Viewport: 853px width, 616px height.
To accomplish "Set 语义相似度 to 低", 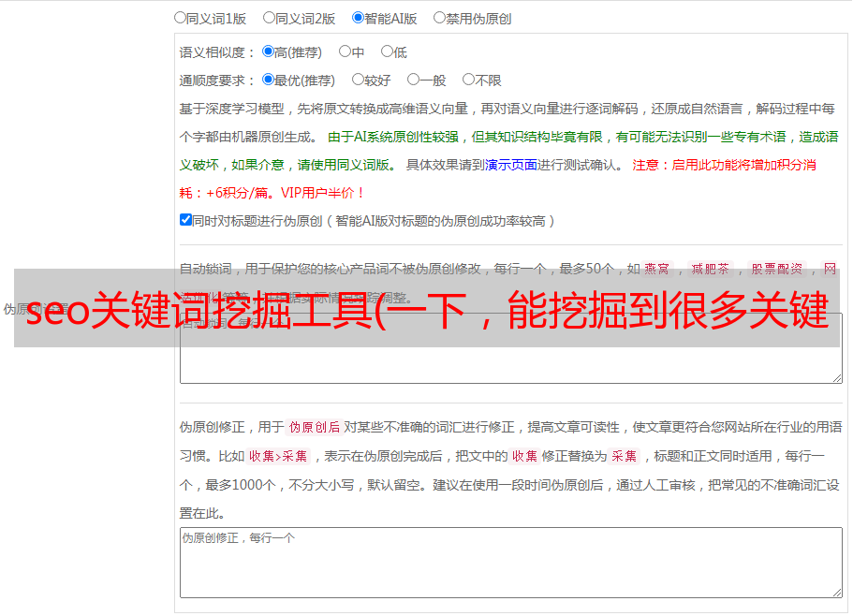I will click(x=387, y=51).
